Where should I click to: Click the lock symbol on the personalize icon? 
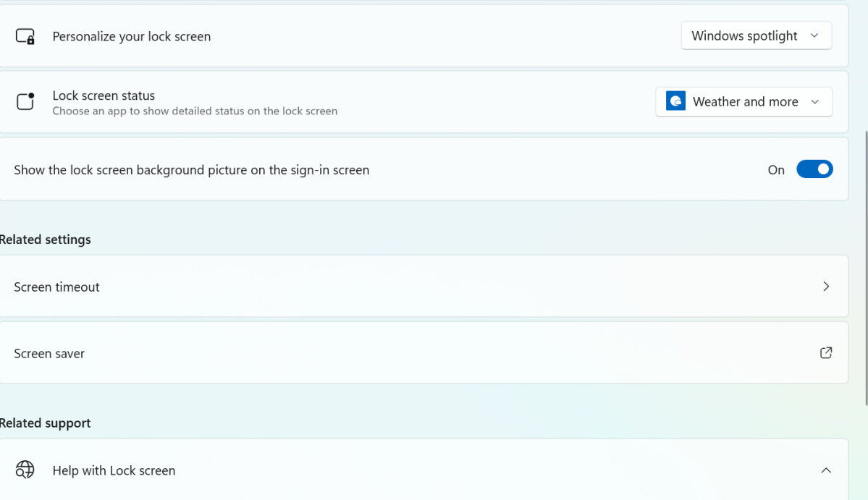(29, 40)
